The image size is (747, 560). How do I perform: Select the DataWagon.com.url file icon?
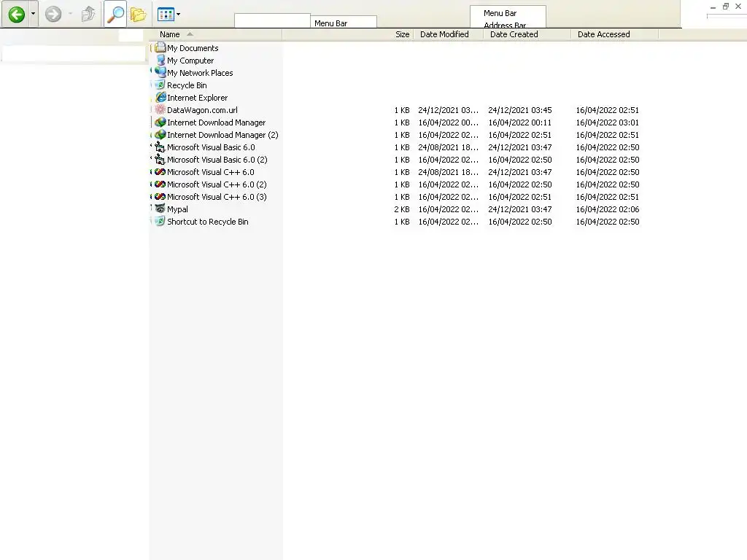coord(160,109)
